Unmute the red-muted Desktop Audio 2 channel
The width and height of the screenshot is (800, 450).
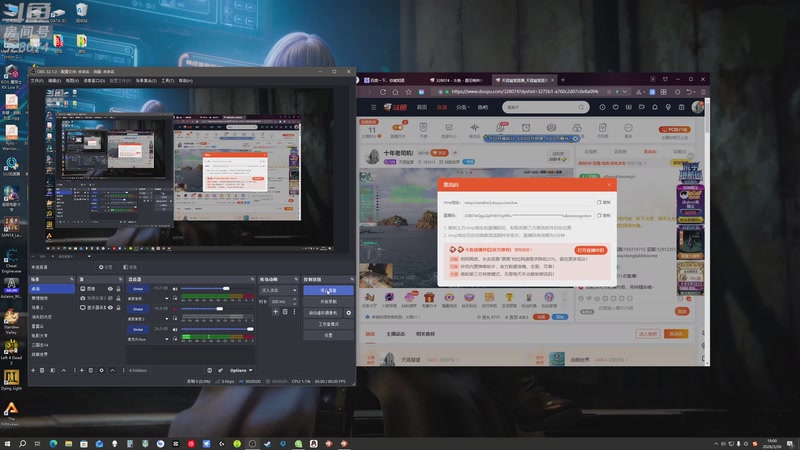tap(175, 309)
